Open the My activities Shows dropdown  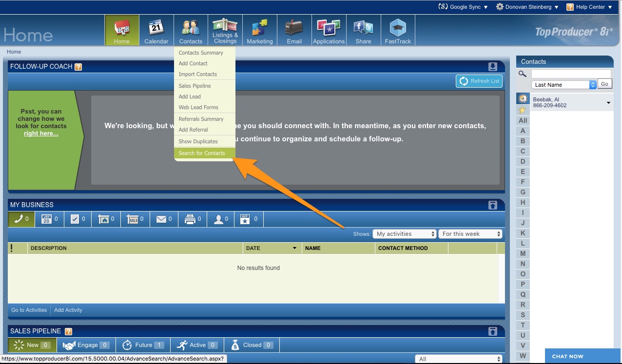point(404,234)
